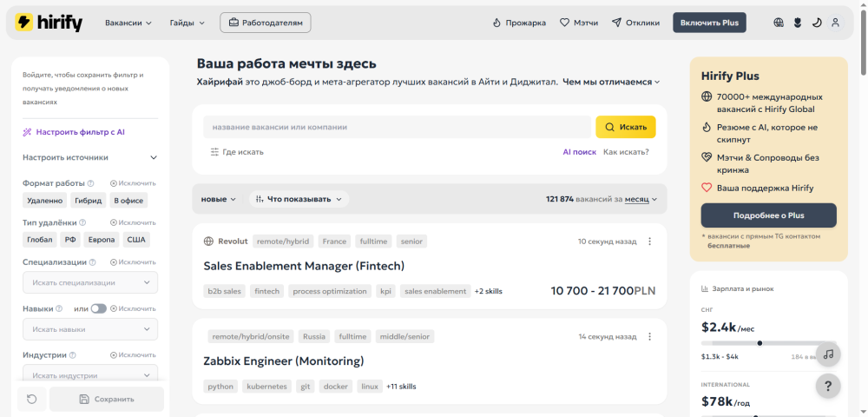Select the Удаленно work format chip

pyautogui.click(x=45, y=201)
